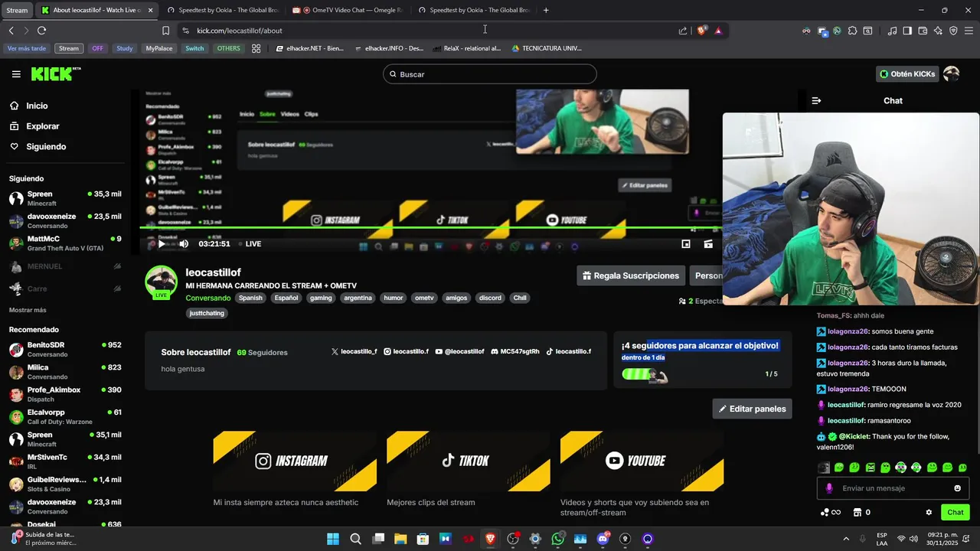Send message with green Chat button

[955, 513]
